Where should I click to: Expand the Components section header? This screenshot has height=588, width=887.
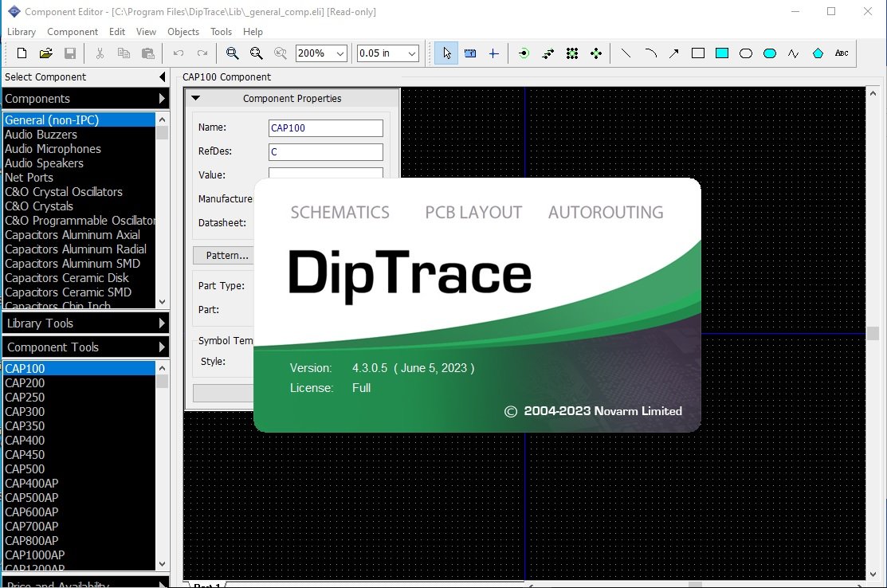85,98
